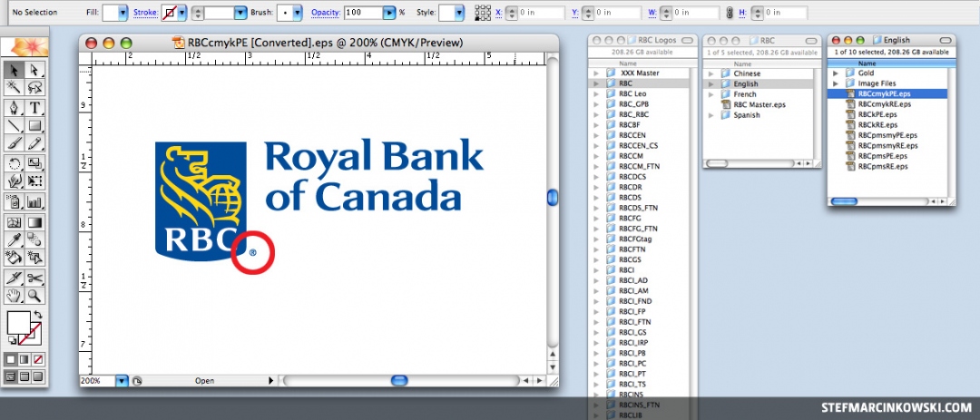Image resolution: width=980 pixels, height=420 pixels.
Task: Select the Rotate tool
Action: [x=15, y=164]
